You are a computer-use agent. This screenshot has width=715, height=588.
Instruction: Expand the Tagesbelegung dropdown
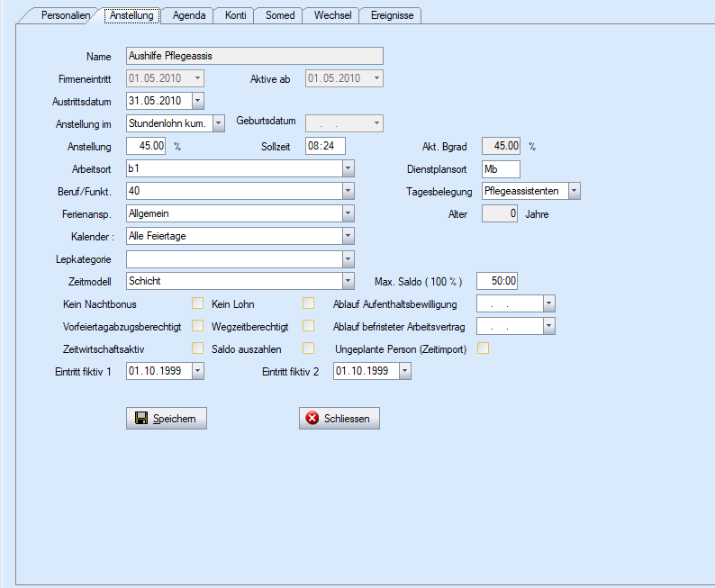coord(574,191)
